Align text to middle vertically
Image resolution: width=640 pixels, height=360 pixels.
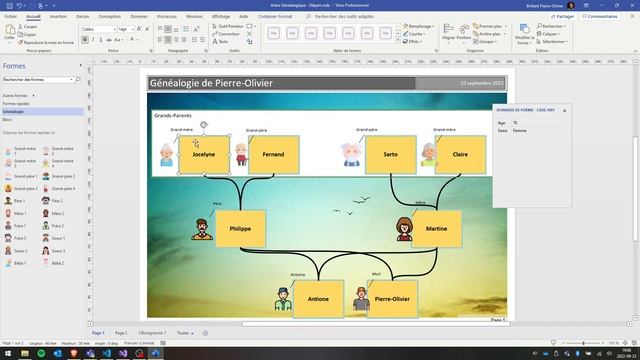point(168,29)
